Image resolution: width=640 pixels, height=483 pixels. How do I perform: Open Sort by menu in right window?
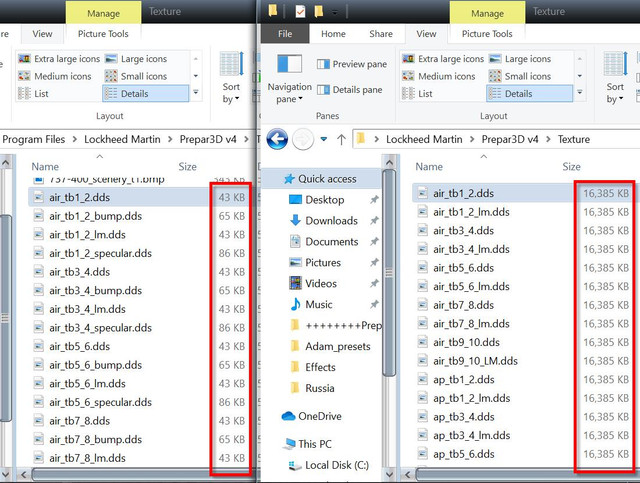615,78
